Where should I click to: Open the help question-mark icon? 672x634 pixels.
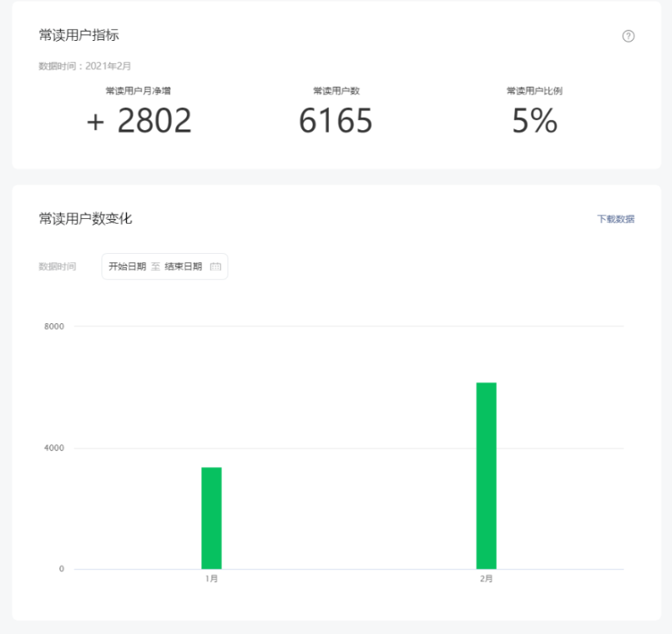(628, 36)
